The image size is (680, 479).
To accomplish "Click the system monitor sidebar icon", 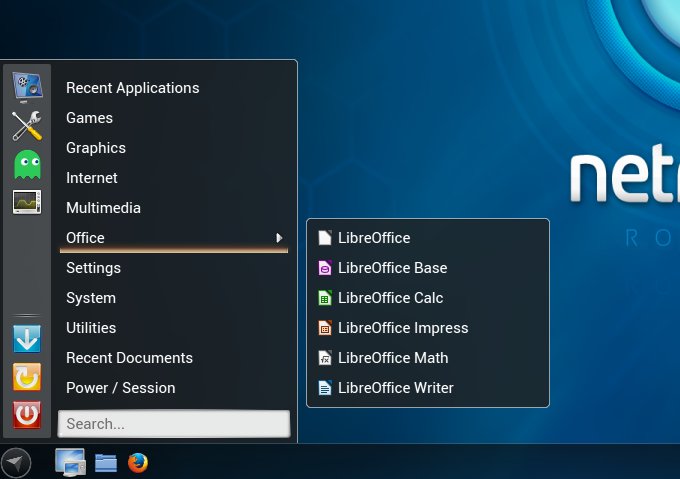I will [x=27, y=202].
